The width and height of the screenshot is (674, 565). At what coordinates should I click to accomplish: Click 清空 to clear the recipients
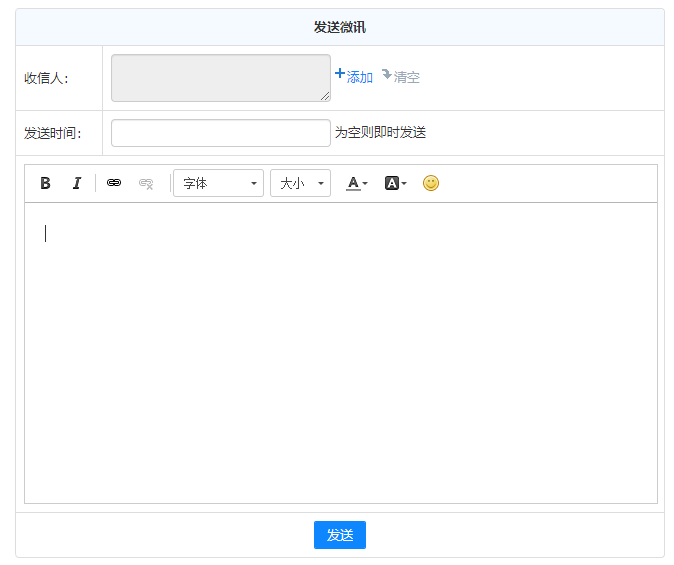click(x=401, y=77)
